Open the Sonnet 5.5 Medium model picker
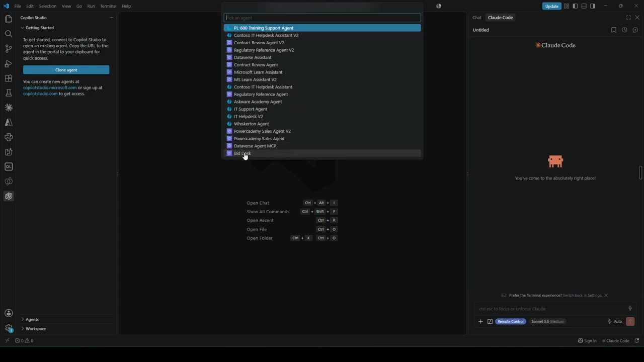This screenshot has width=644, height=362. [547, 321]
